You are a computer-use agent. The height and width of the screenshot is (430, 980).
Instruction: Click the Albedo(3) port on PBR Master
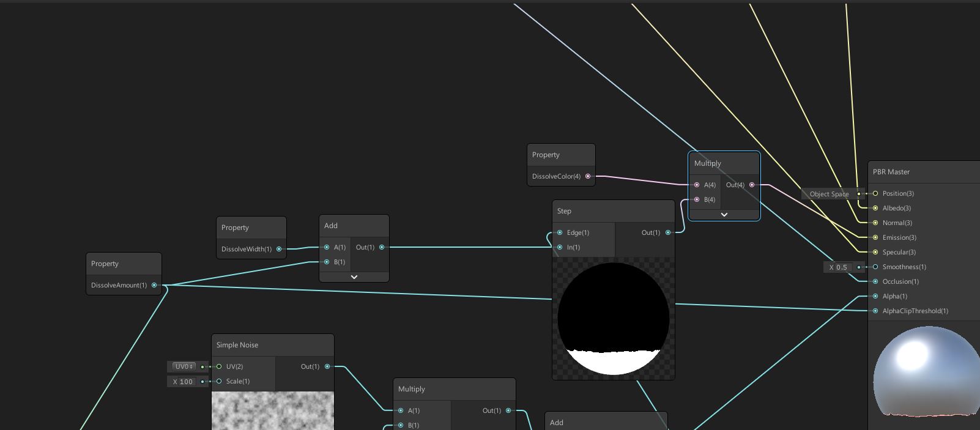(875, 208)
